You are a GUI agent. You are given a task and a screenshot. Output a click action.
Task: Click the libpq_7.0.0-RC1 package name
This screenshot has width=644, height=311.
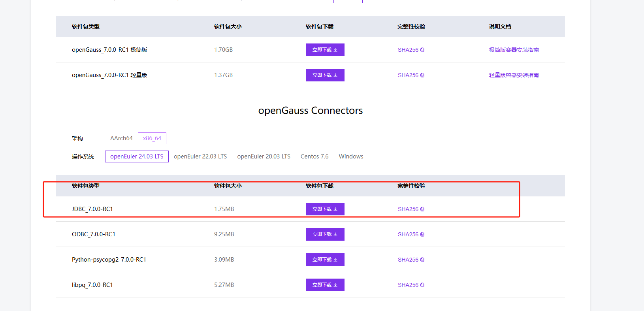point(92,285)
